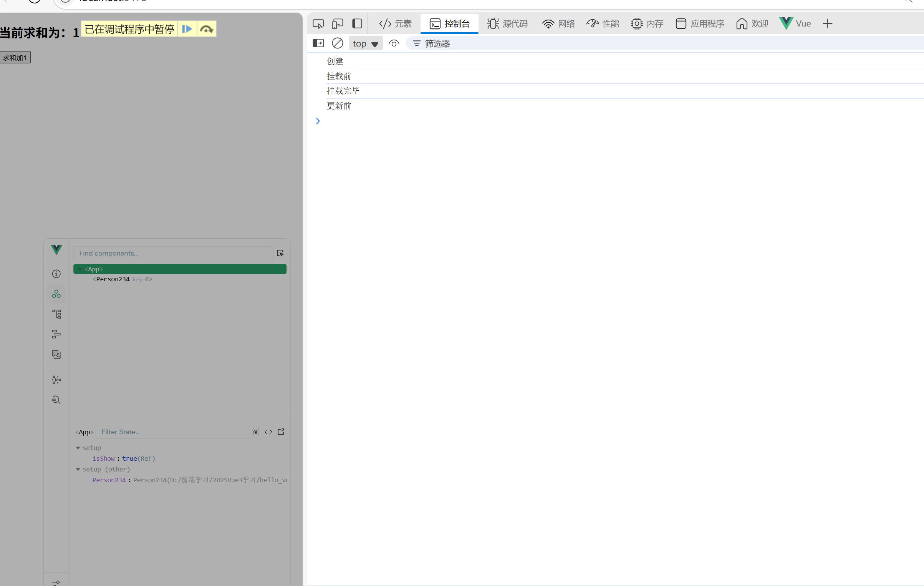The height and width of the screenshot is (586, 924).
Task: Click the Find components search field
Action: click(173, 253)
